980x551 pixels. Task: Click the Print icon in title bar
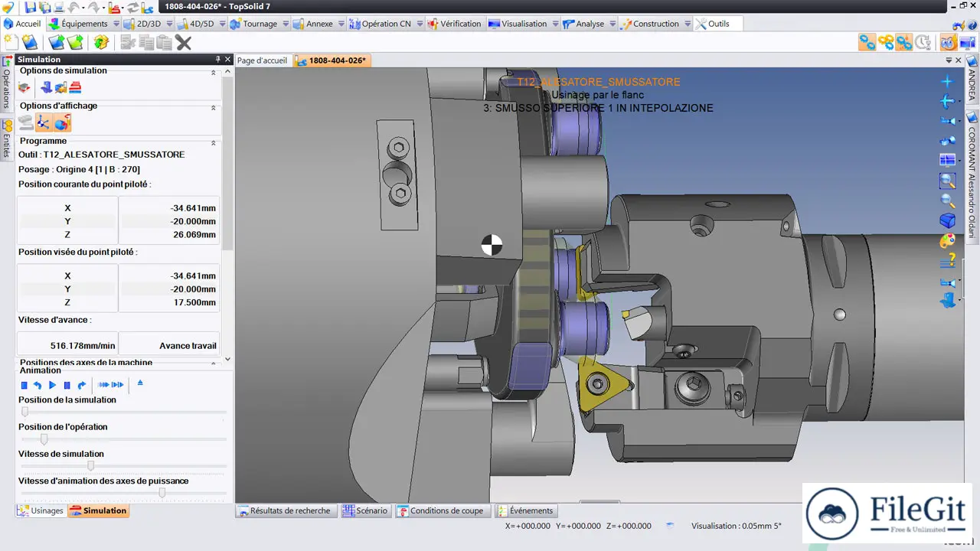[x=59, y=7]
